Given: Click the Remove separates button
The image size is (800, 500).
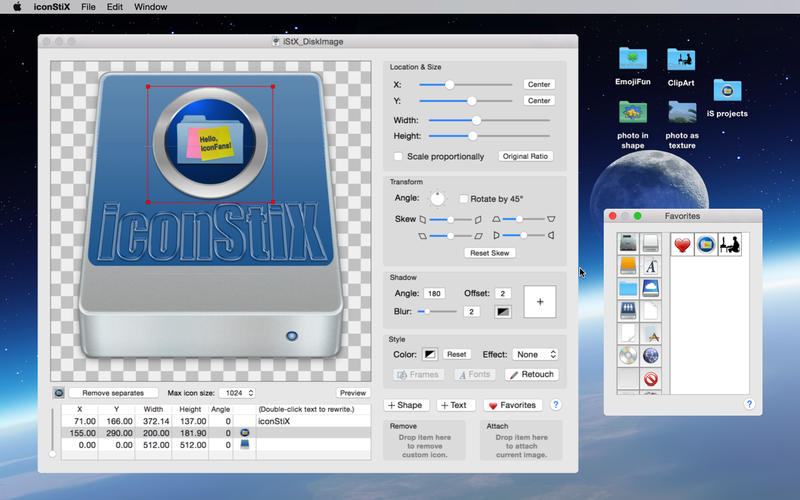Looking at the screenshot, I should pyautogui.click(x=113, y=393).
